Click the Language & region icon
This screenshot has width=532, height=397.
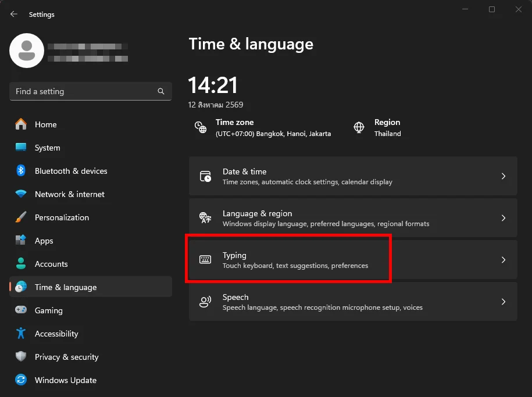[205, 218]
